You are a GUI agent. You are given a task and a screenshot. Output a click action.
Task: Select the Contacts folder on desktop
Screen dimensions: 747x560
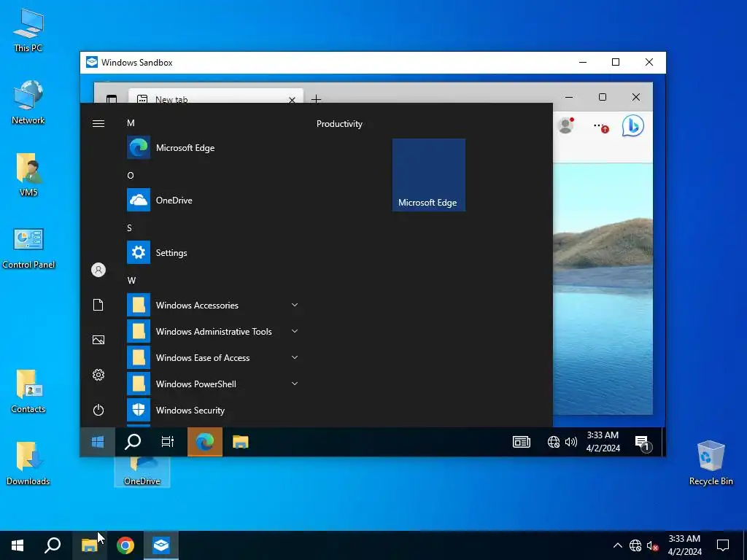pyautogui.click(x=28, y=392)
